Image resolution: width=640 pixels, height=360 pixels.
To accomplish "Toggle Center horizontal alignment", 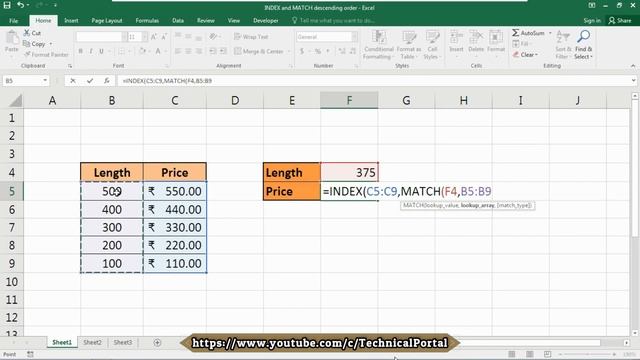I will (188, 51).
